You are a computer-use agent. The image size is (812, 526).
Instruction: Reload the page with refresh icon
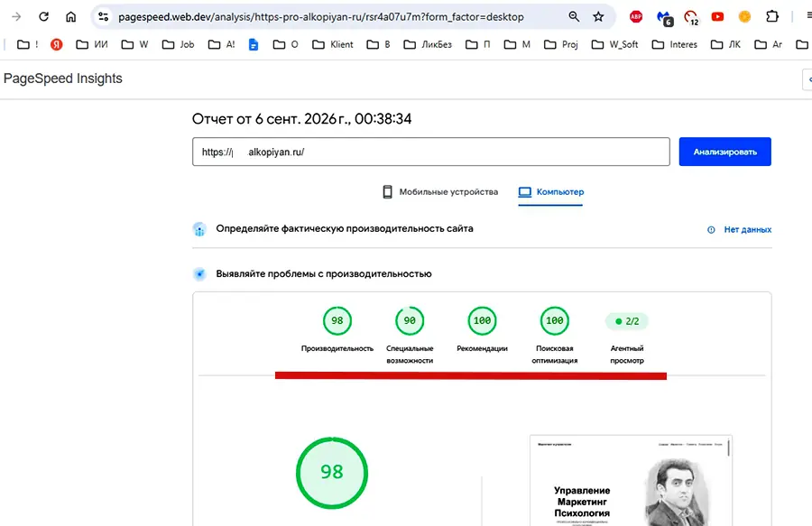(x=44, y=16)
